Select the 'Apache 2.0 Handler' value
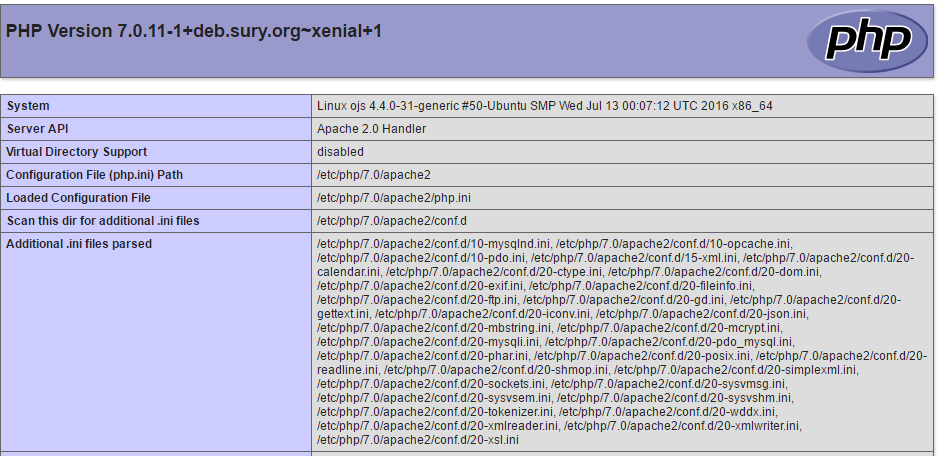940x456 pixels. pyautogui.click(x=372, y=129)
